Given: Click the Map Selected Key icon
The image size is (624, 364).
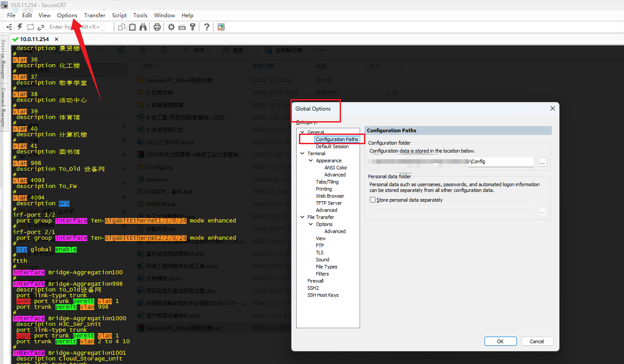Looking at the screenshot, I should (x=192, y=27).
